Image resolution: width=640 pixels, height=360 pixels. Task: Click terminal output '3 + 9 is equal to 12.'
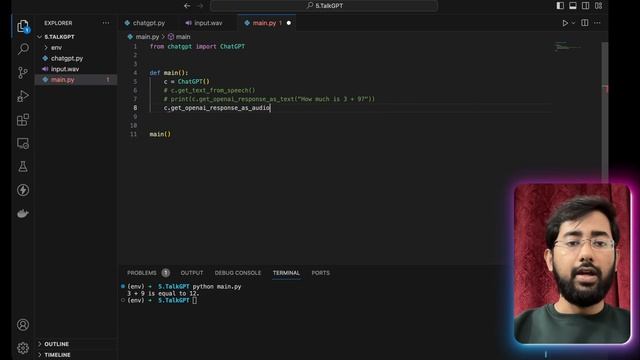click(163, 293)
